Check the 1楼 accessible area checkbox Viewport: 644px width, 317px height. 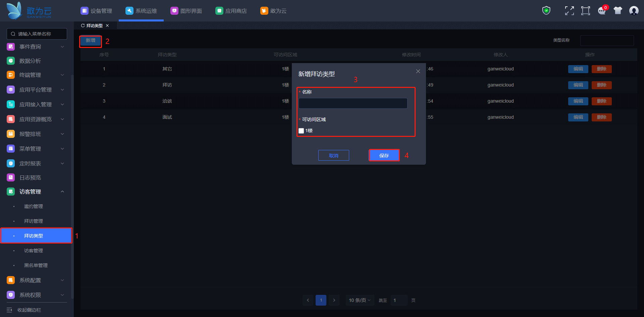pos(301,131)
